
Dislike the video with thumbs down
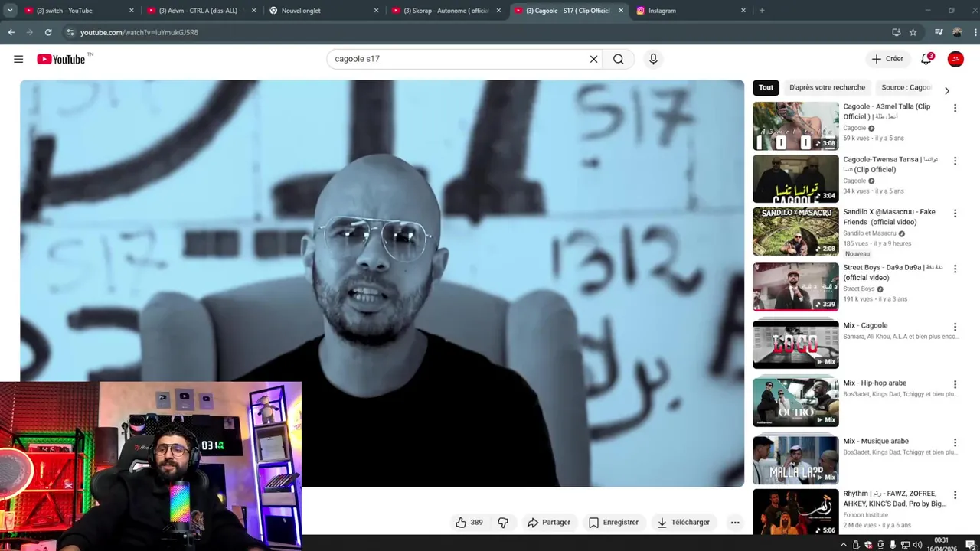pos(503,523)
